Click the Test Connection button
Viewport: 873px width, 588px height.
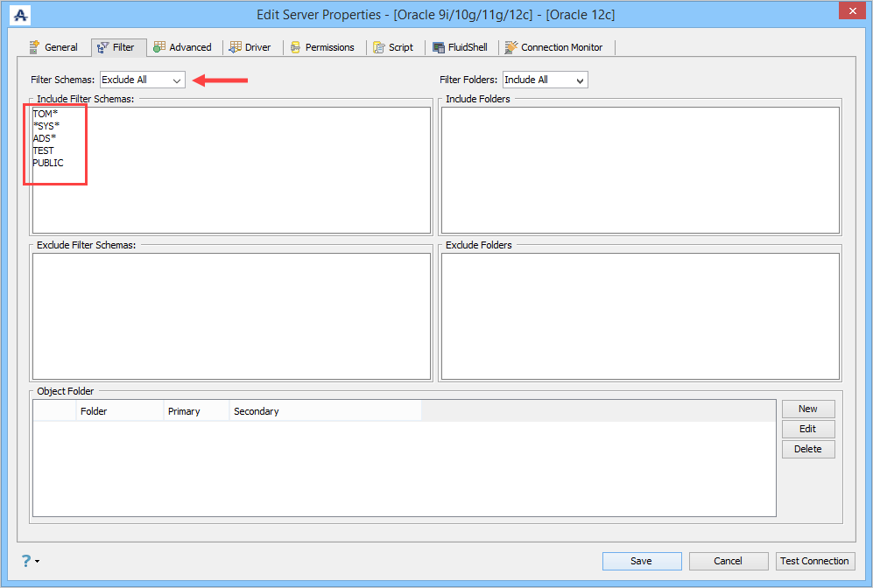(814, 561)
